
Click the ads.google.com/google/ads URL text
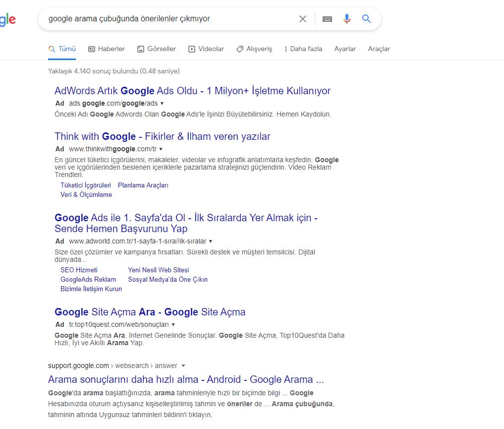coord(113,103)
